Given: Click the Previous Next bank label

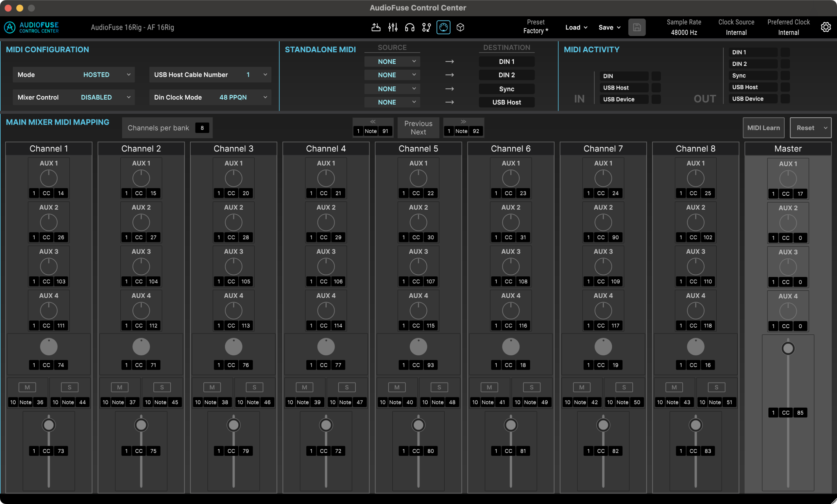Looking at the screenshot, I should pyautogui.click(x=418, y=128).
